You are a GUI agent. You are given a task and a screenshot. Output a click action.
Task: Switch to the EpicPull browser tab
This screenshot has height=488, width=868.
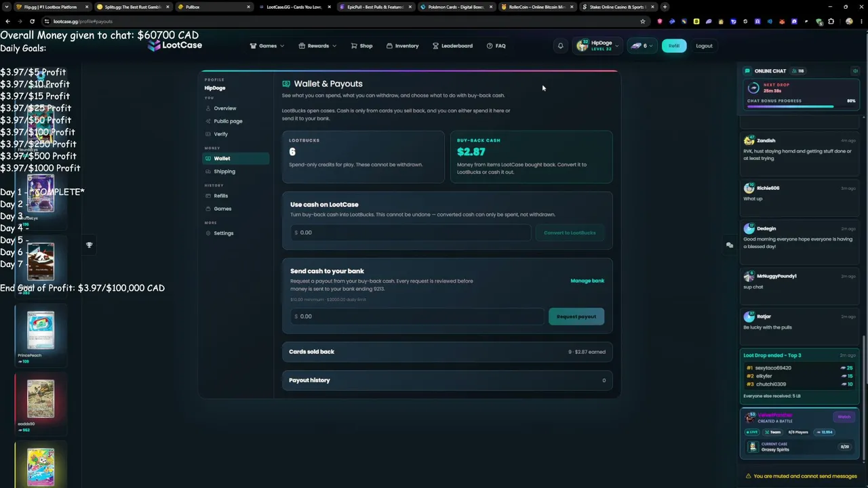[x=374, y=7]
